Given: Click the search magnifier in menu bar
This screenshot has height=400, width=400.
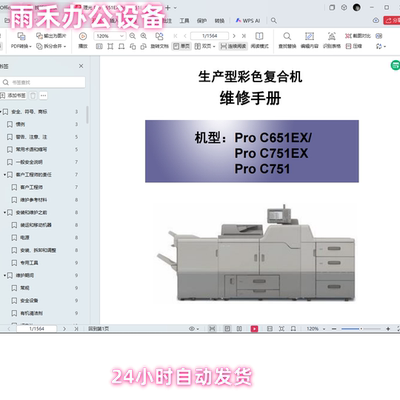Looking at the screenshot, I should click(x=274, y=21).
